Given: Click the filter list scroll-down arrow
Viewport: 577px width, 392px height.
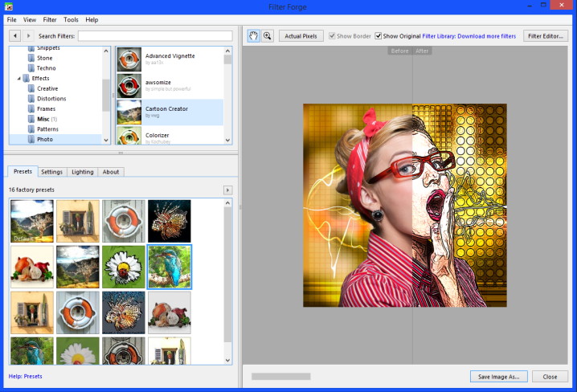Looking at the screenshot, I should tap(227, 140).
